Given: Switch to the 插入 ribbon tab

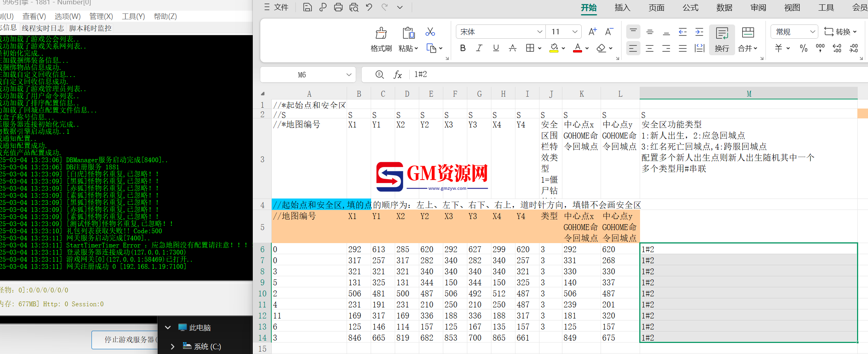Looking at the screenshot, I should [622, 7].
